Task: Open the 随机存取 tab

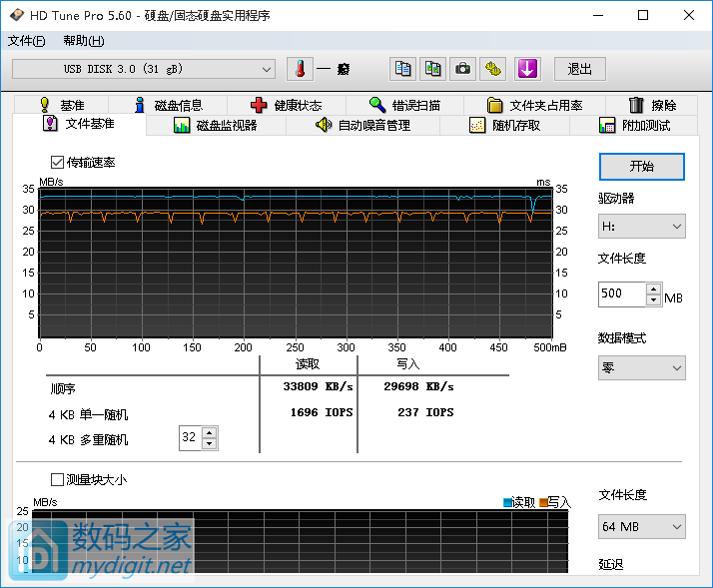Action: 504,125
